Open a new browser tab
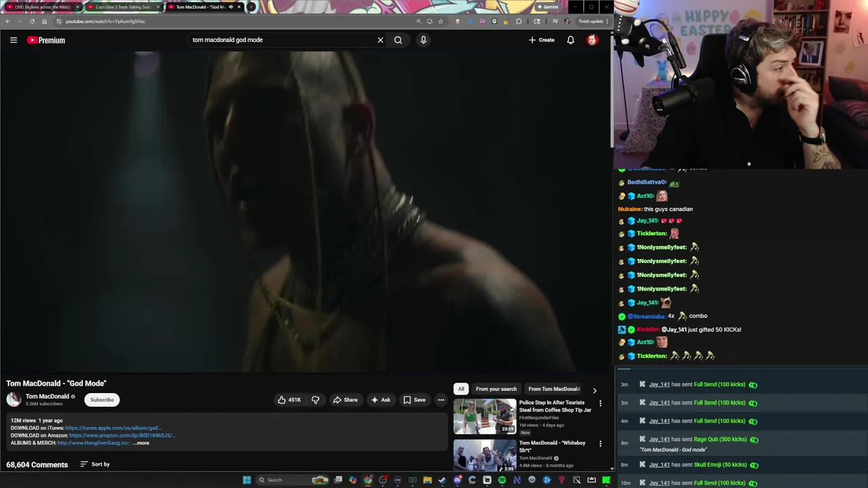868x488 pixels. pyautogui.click(x=251, y=7)
